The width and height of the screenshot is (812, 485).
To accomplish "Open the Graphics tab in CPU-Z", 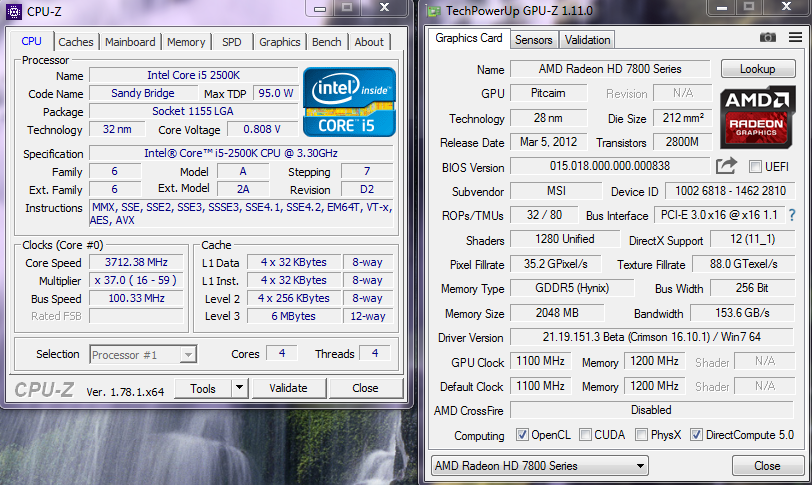I will pyautogui.click(x=280, y=42).
